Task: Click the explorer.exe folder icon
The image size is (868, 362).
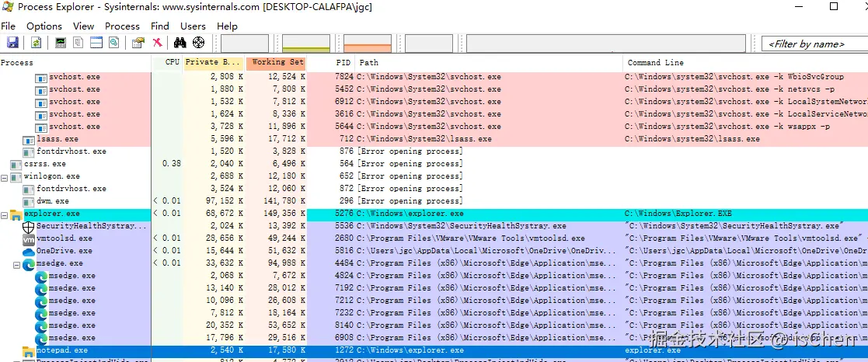Action: [x=16, y=214]
